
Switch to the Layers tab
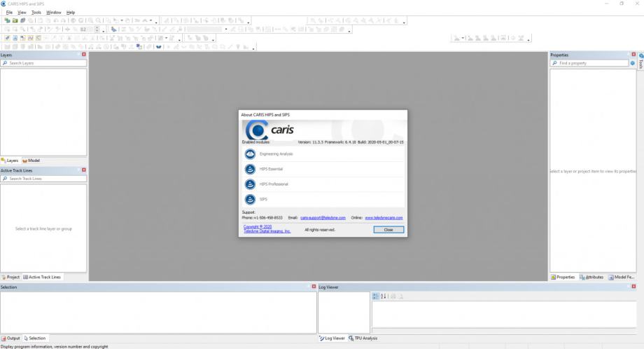(x=10, y=160)
